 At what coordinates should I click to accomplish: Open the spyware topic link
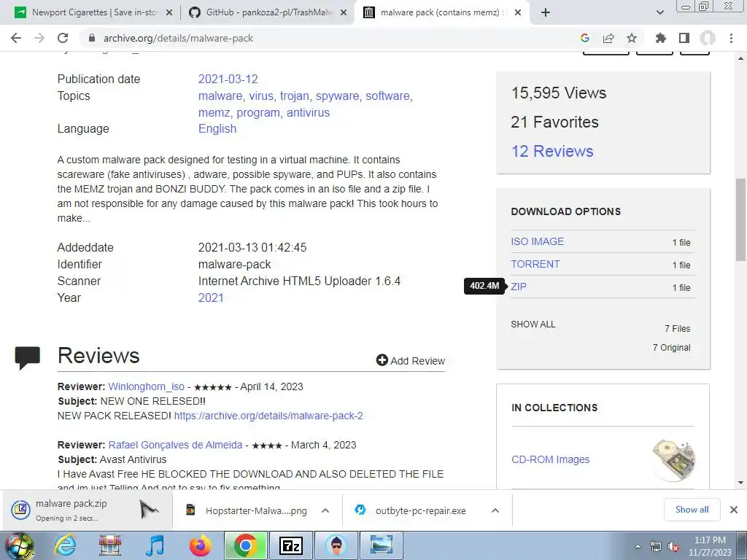337,96
